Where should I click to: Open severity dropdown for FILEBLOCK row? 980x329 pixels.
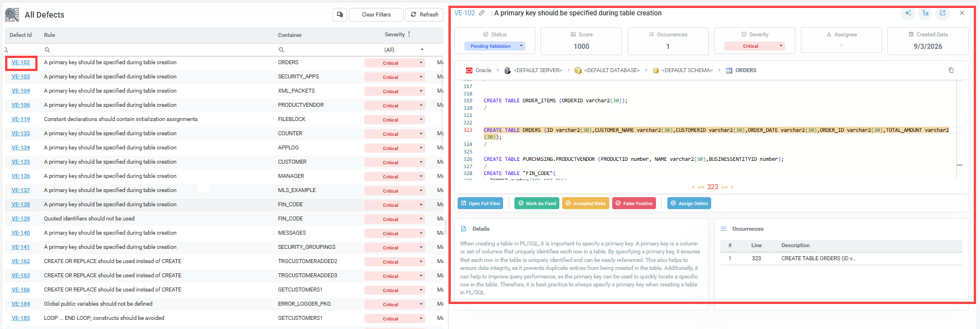pos(421,119)
